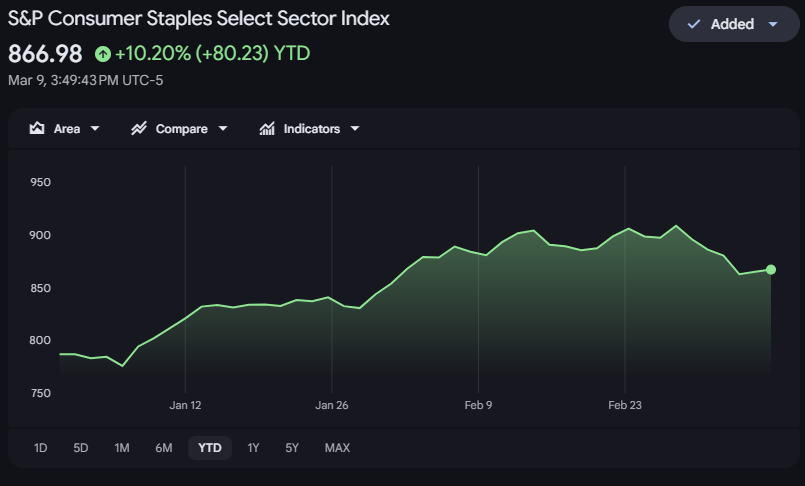This screenshot has width=805, height=486.
Task: Switch chart to 5Y range
Action: pos(292,448)
